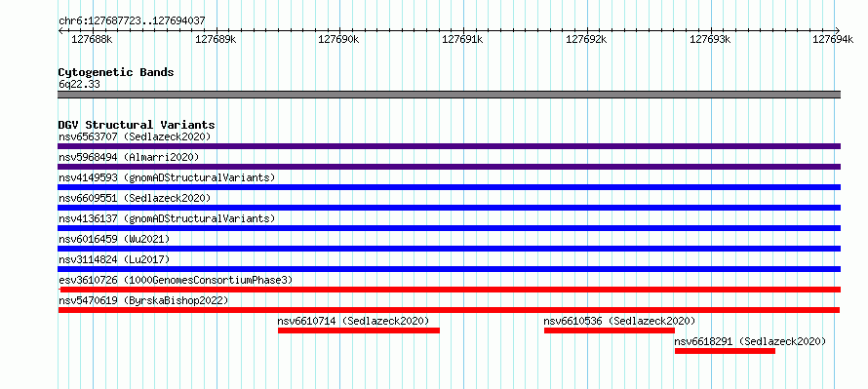The width and height of the screenshot is (868, 389).
Task: Click the nsv4136137 (gnomADStructuralVariants) label
Action: [x=167, y=218]
